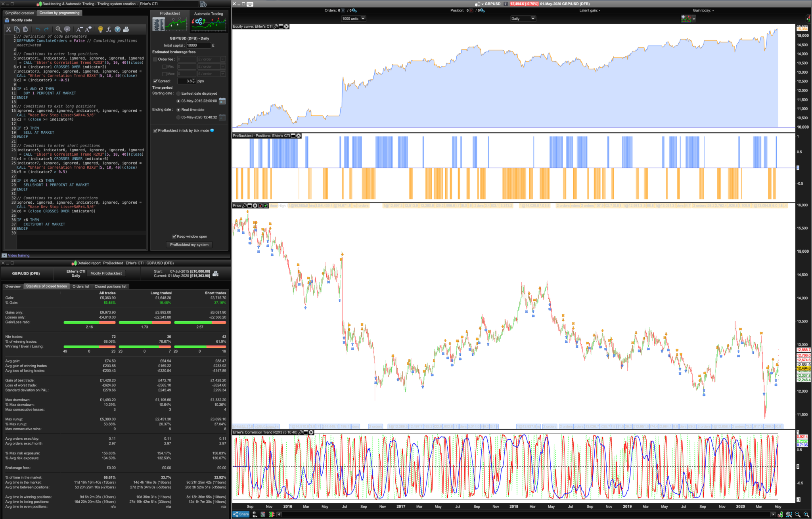Open the fx function insert icon
Viewport: 812px width, 519px height.
pyautogui.click(x=109, y=29)
